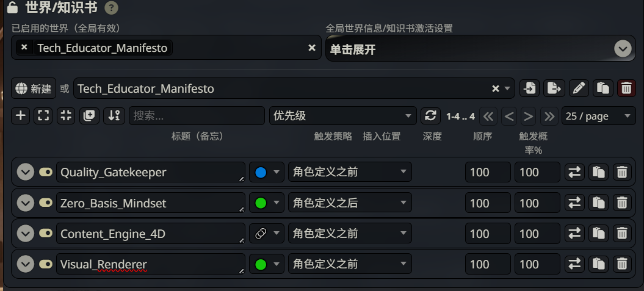Open the 优先级 sort order dropdown
This screenshot has height=291, width=644.
[342, 116]
